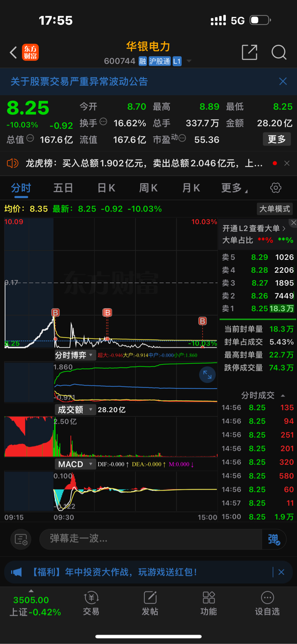Tap the back arrow icon
This screenshot has width=297, height=644.
click(14, 52)
